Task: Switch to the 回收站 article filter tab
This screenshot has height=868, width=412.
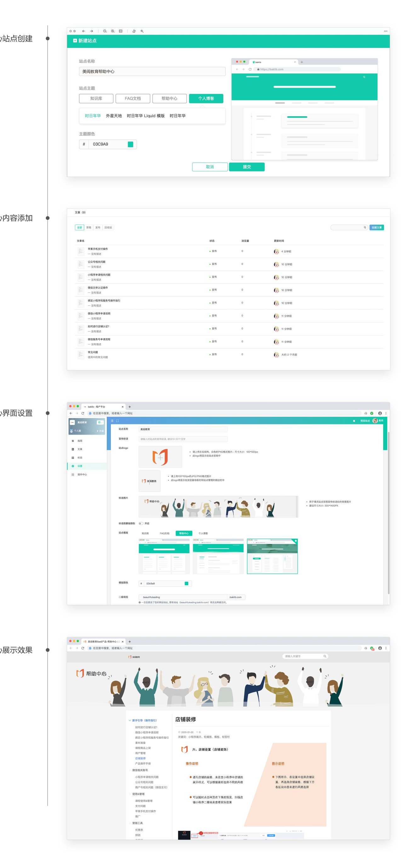Action: click(x=108, y=227)
